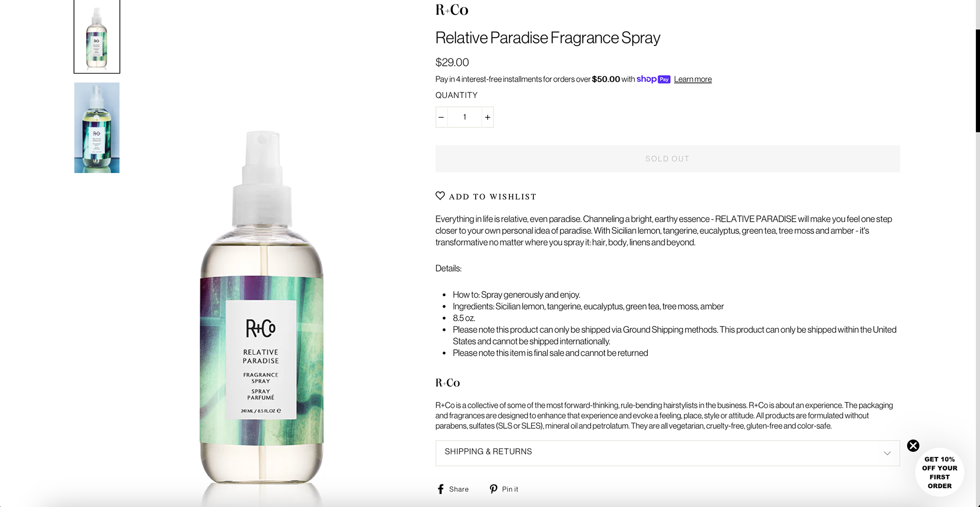Click the heart wishlist icon
Screen dimensions: 980x507
tap(440, 196)
